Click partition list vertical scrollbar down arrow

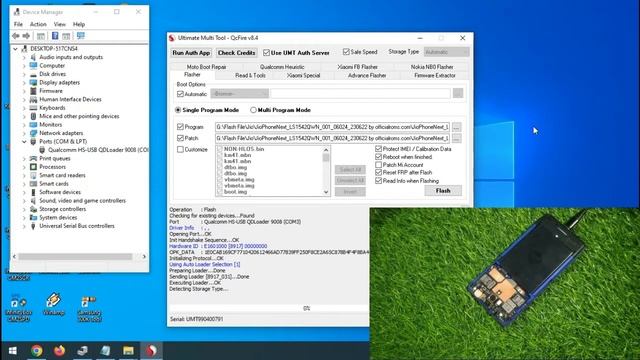tap(326, 192)
